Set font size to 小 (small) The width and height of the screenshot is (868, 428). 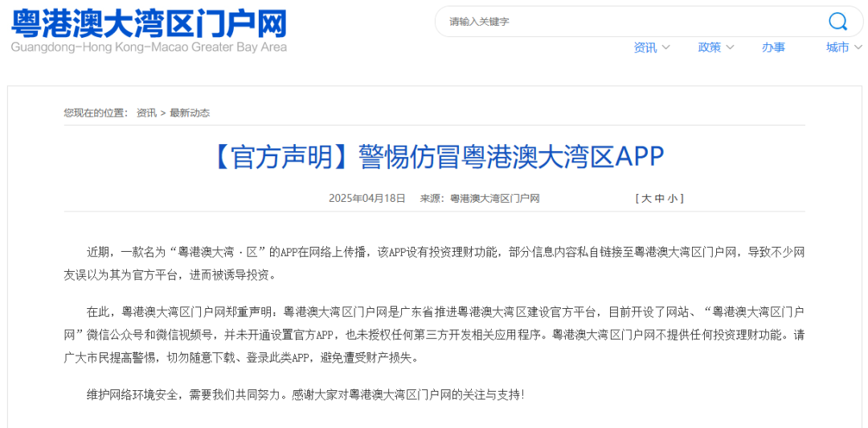coord(672,199)
